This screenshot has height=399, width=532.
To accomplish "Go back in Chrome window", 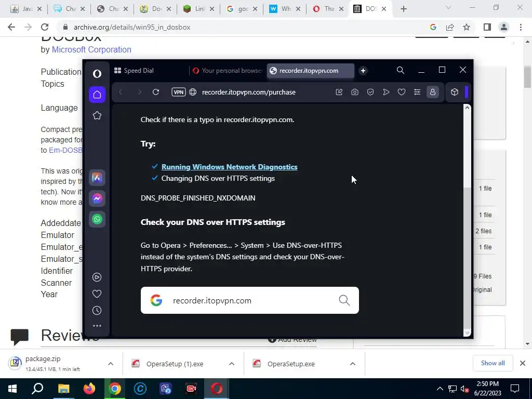I will point(11,27).
